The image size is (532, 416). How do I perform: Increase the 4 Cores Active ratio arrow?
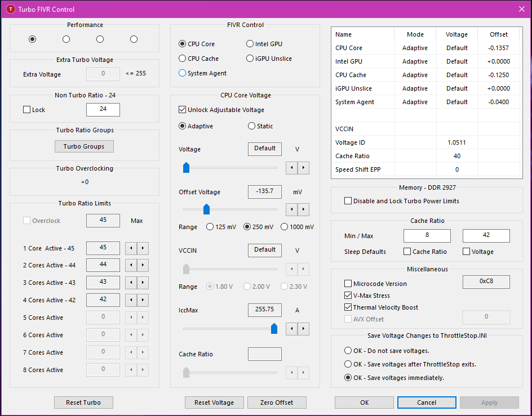coord(143,301)
